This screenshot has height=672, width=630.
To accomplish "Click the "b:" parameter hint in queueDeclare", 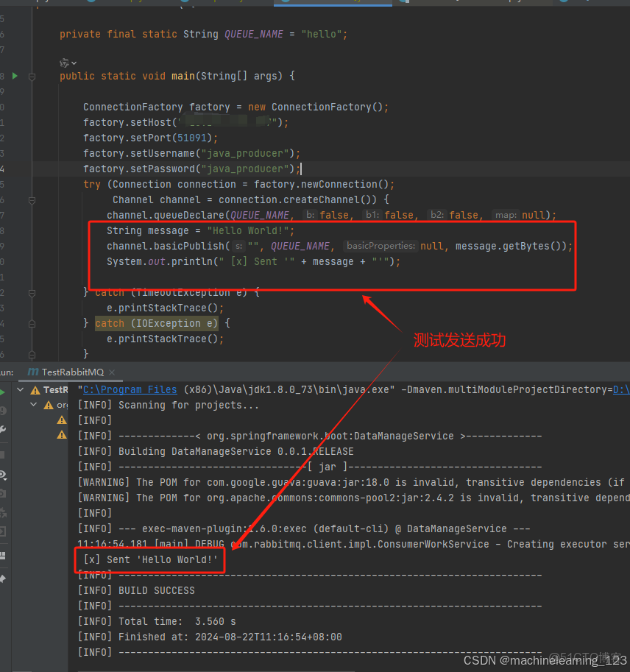I will [311, 215].
